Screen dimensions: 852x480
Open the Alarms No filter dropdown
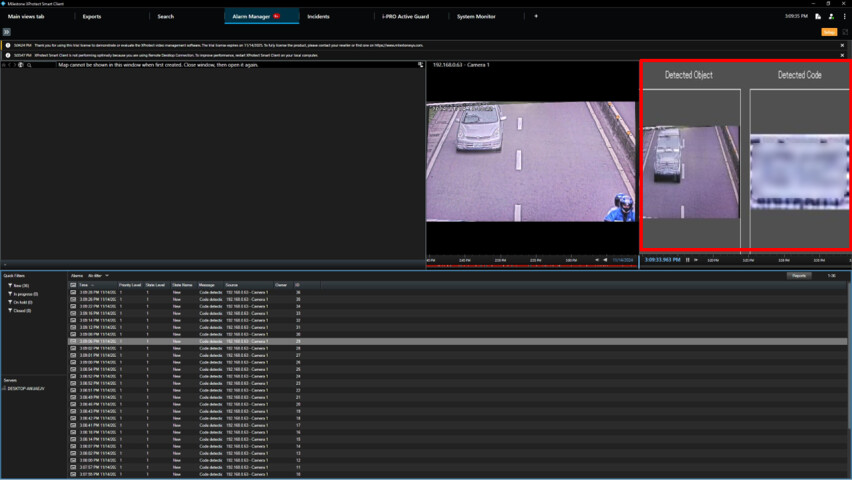[98, 275]
